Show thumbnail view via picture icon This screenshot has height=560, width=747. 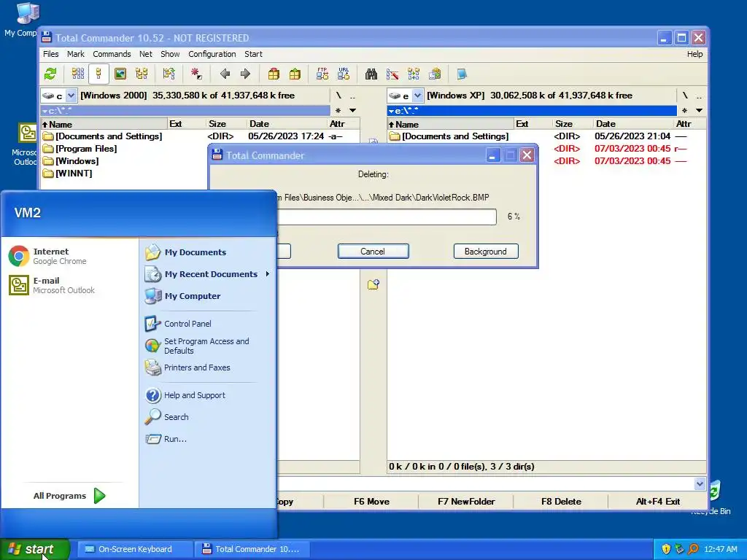coord(120,74)
